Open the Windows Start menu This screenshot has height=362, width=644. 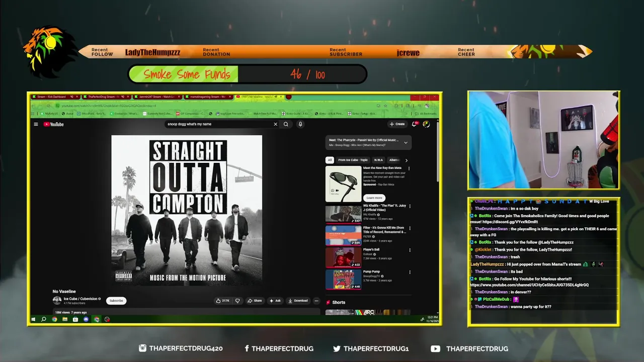[x=34, y=319]
